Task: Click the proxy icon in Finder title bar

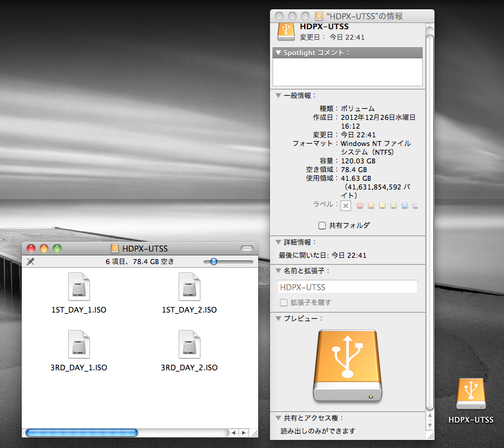Action: [x=115, y=249]
